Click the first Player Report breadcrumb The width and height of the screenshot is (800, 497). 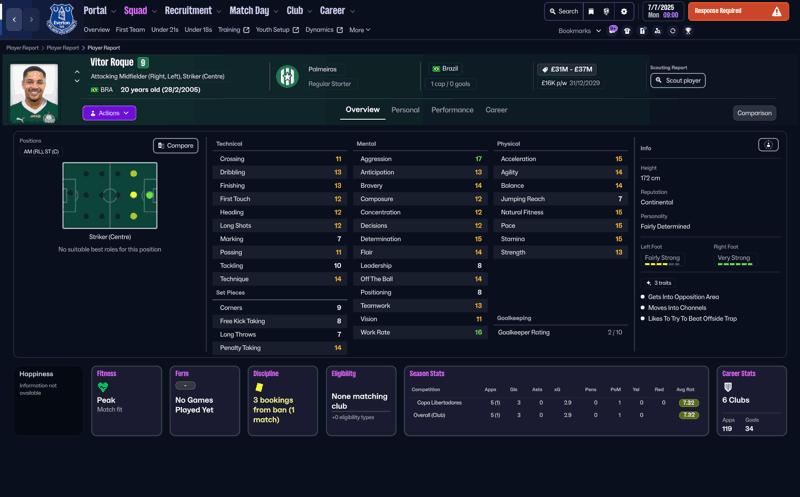click(22, 48)
